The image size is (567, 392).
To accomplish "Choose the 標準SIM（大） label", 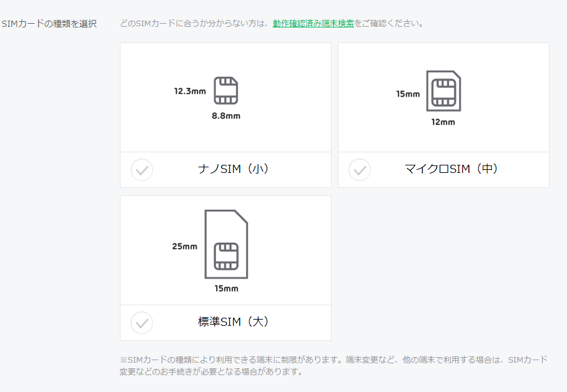I will click(x=234, y=322).
